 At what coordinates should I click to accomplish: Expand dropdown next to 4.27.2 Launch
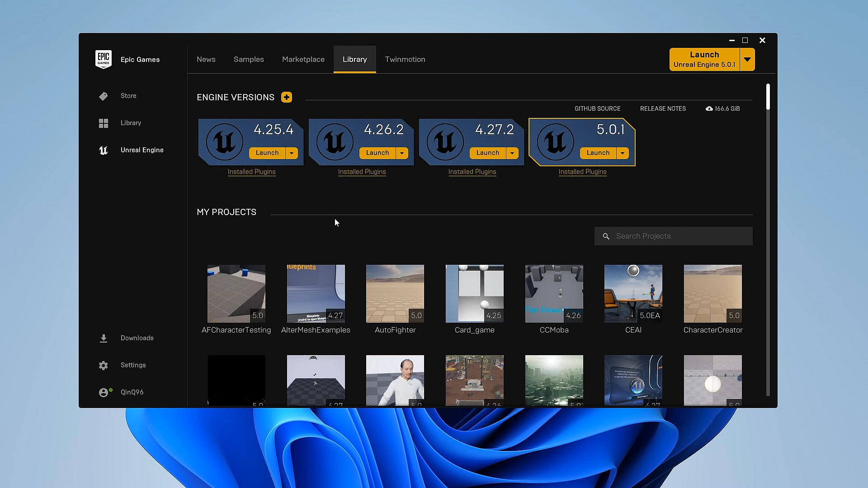click(x=512, y=153)
